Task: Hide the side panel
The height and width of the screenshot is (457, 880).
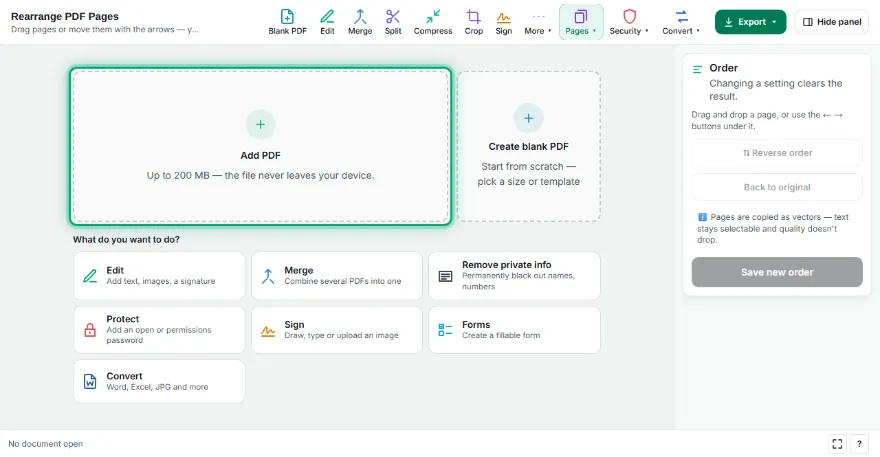Action: coord(832,22)
